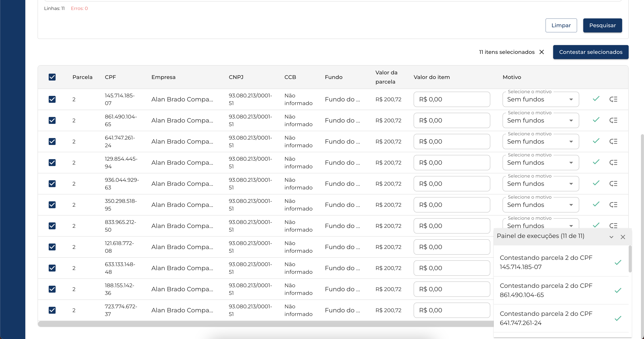Toggle the select-all checkbox in table header
Image resolution: width=644 pixels, height=339 pixels.
click(x=52, y=77)
